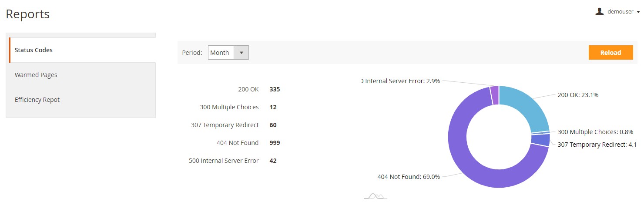Click the Period select arrow button

pyautogui.click(x=241, y=53)
